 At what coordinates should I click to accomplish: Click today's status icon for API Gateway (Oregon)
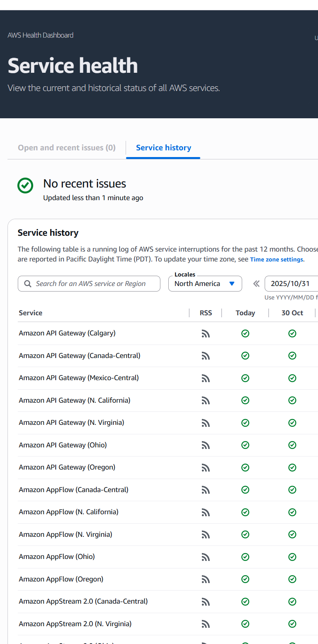245,468
